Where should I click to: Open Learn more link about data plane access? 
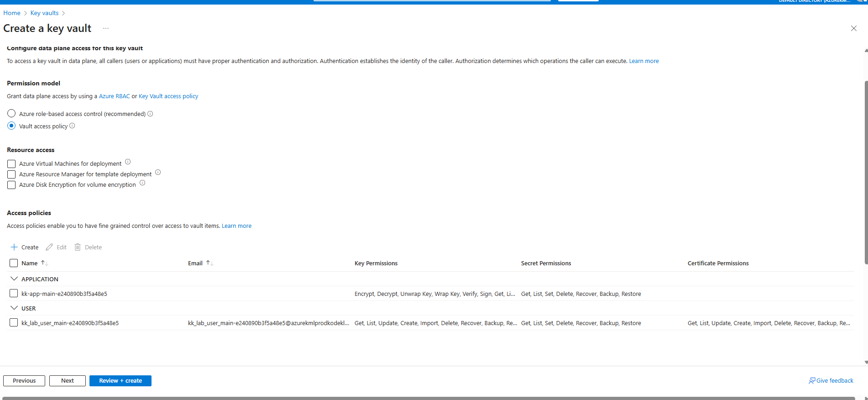pos(644,61)
